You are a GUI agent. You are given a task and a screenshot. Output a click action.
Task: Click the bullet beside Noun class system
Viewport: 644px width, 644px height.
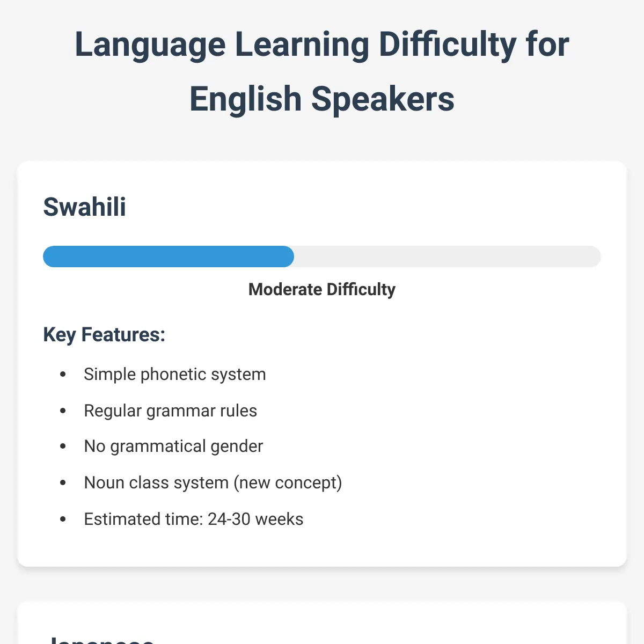point(63,482)
